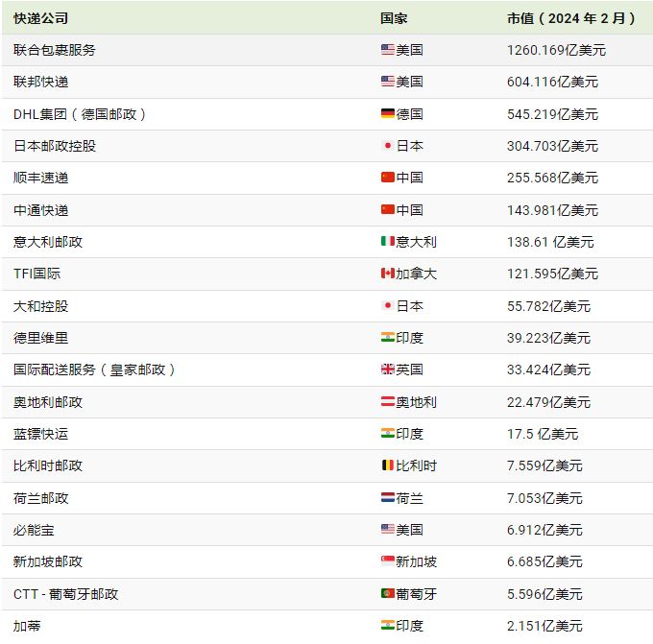Click market value 2.151亿美元

(544, 626)
